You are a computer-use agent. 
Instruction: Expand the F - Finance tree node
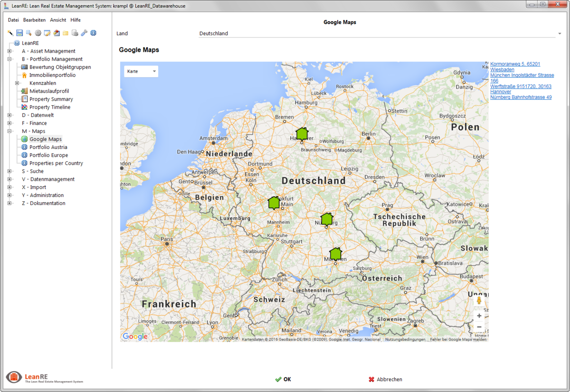[9, 123]
